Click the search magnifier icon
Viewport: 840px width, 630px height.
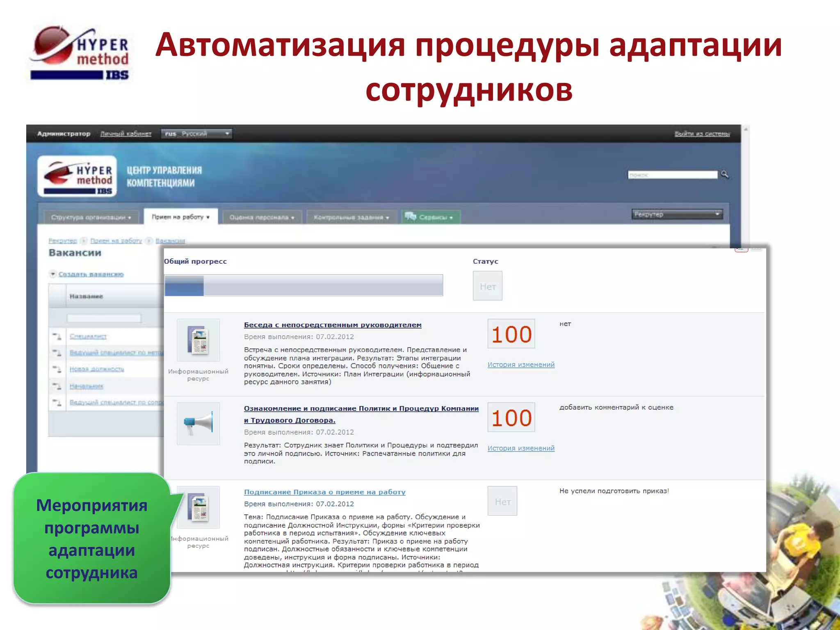pyautogui.click(x=725, y=174)
